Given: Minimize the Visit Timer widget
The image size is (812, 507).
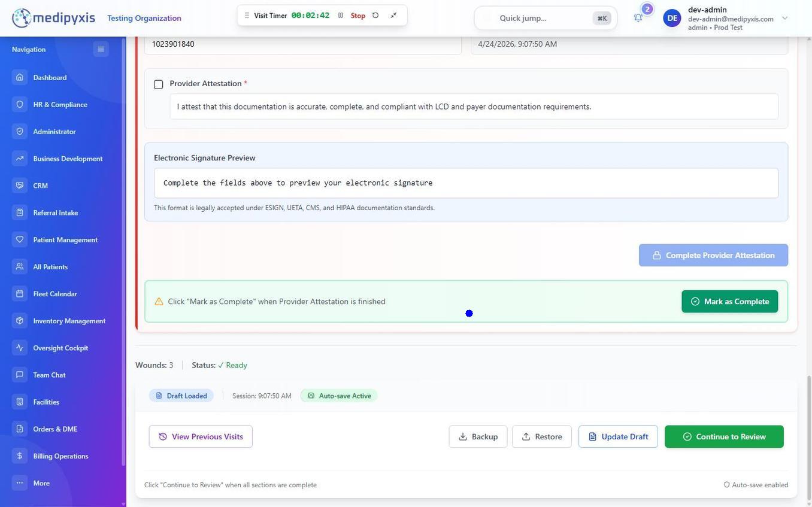Looking at the screenshot, I should tap(393, 16).
